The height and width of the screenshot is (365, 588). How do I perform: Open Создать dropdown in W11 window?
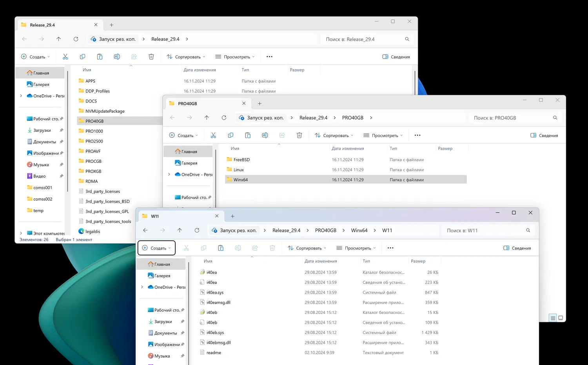156,248
